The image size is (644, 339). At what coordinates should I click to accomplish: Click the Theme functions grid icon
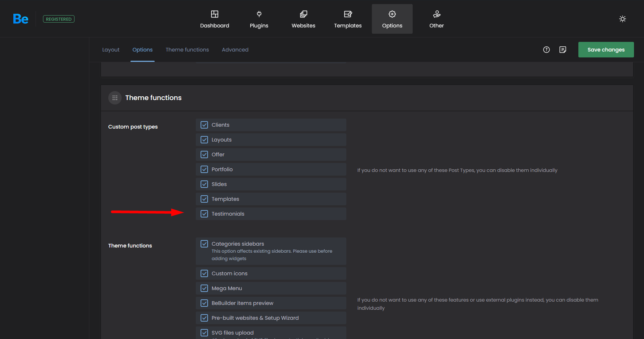click(x=115, y=98)
